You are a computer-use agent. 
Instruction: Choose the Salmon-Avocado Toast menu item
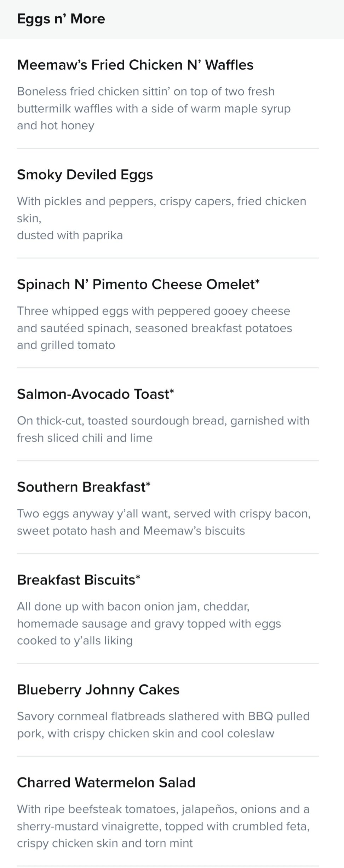point(96,394)
